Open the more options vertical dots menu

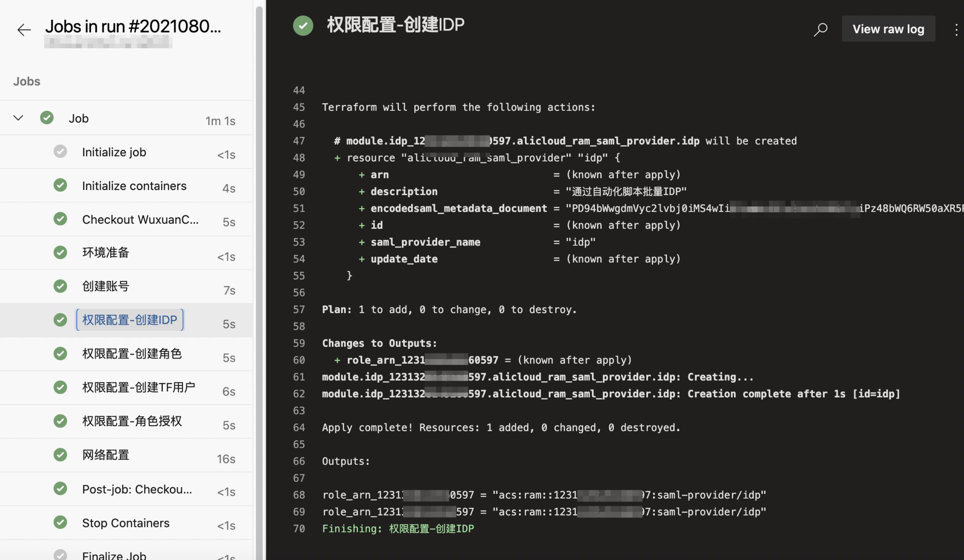(x=956, y=29)
